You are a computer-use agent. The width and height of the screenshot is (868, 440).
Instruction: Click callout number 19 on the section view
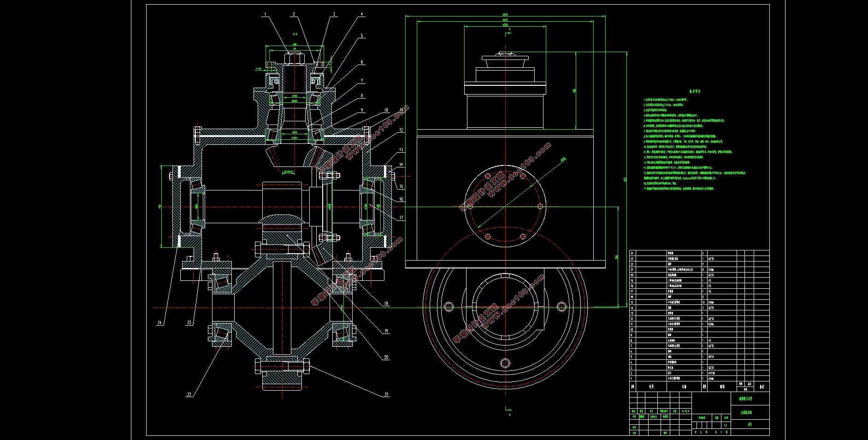click(x=386, y=331)
